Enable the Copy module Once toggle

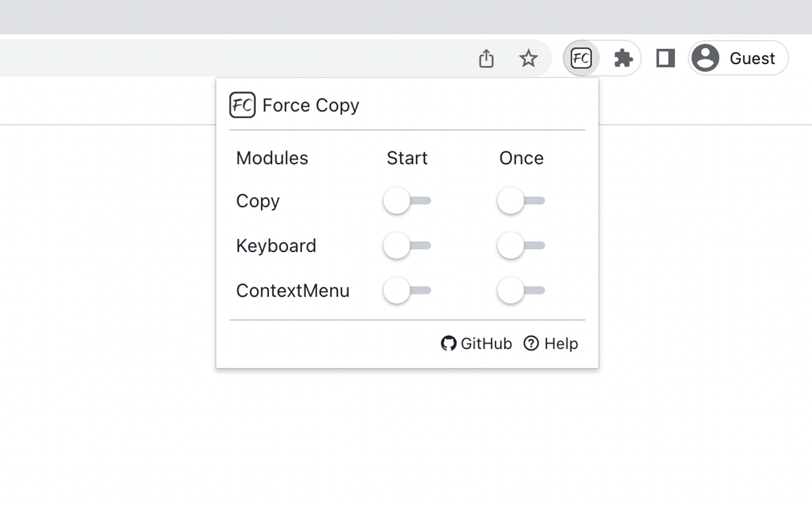coord(521,201)
